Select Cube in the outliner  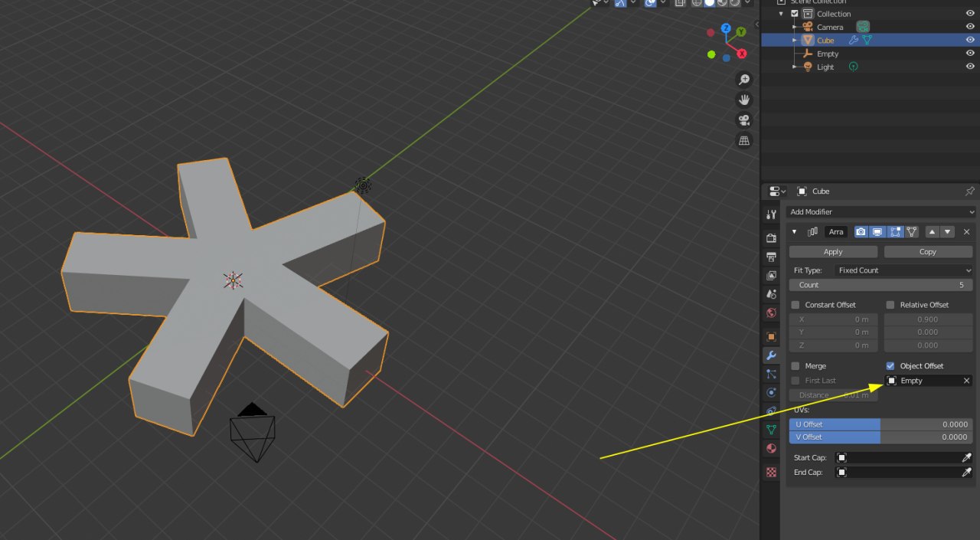[x=825, y=41]
